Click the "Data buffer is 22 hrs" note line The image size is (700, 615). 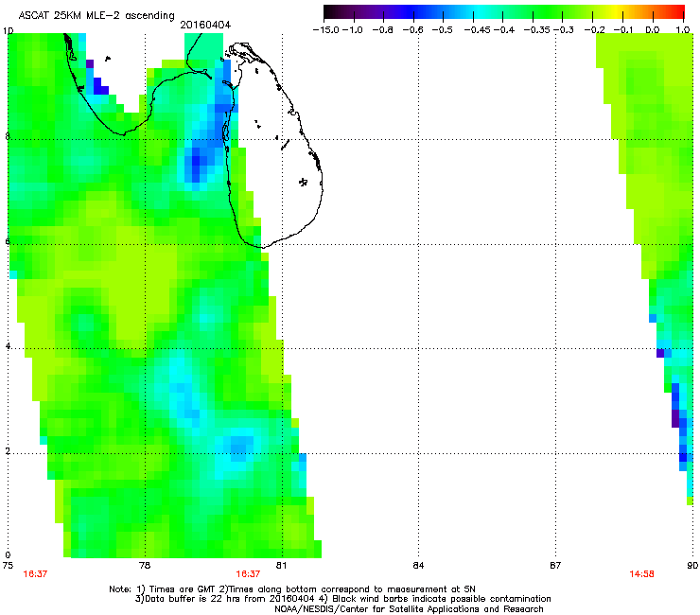[x=342, y=599]
